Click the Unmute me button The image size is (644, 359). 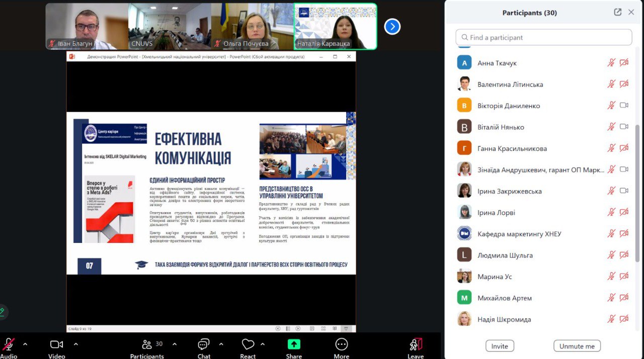click(577, 346)
